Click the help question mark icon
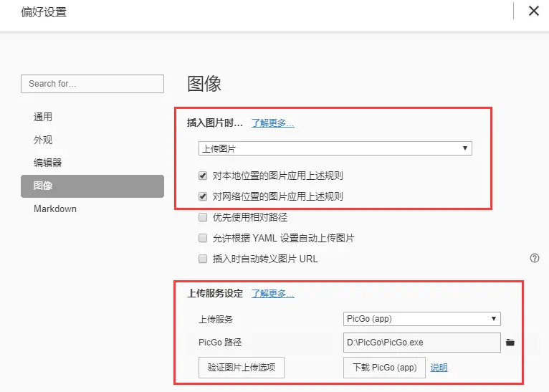 pos(534,258)
